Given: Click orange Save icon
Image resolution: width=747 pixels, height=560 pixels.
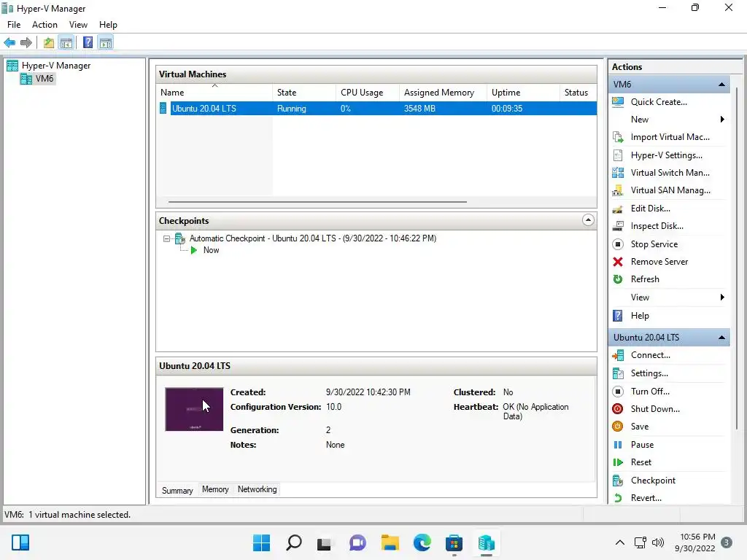Looking at the screenshot, I should coord(618,427).
